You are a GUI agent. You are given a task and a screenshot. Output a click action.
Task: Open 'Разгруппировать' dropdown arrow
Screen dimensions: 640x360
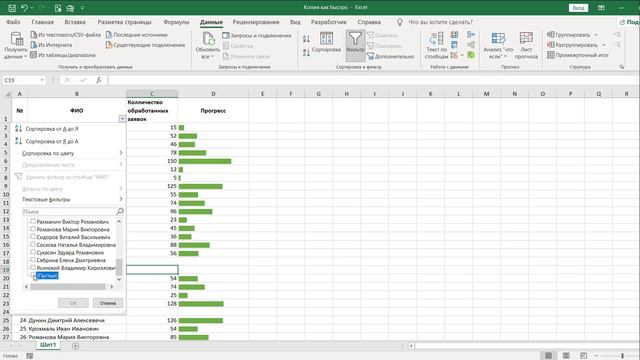pos(604,45)
